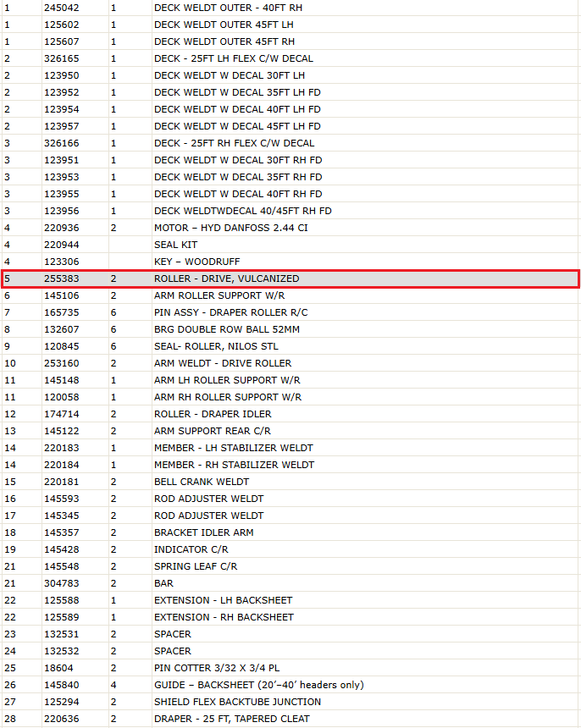Click part number 326166
Screen dimensions: 581x728
tap(61, 143)
